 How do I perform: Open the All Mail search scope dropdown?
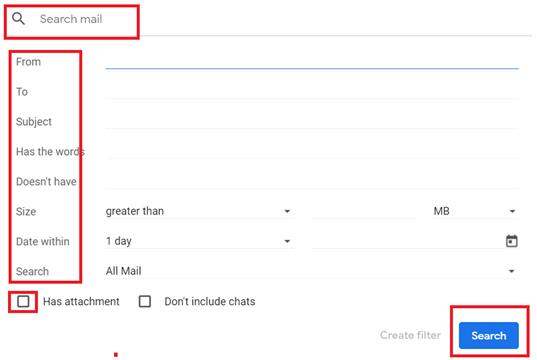coord(312,271)
